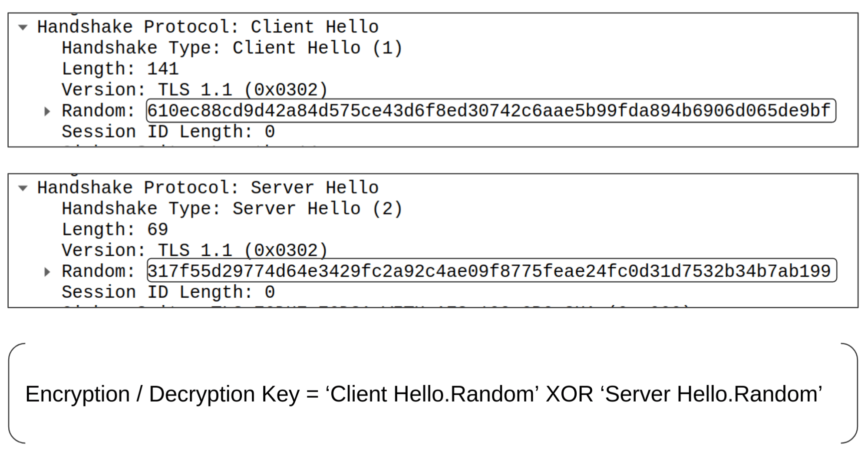Select Client Hello Session ID Length row
The height and width of the screenshot is (452, 868).
point(168,132)
